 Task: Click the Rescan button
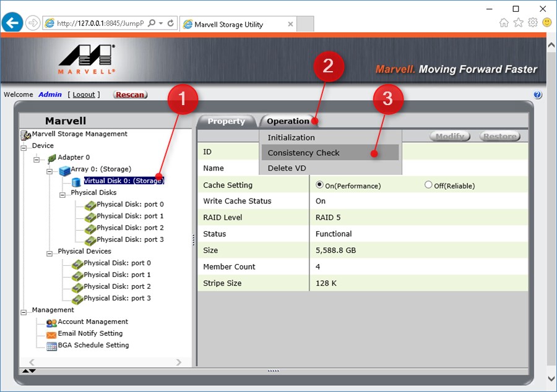coord(131,95)
